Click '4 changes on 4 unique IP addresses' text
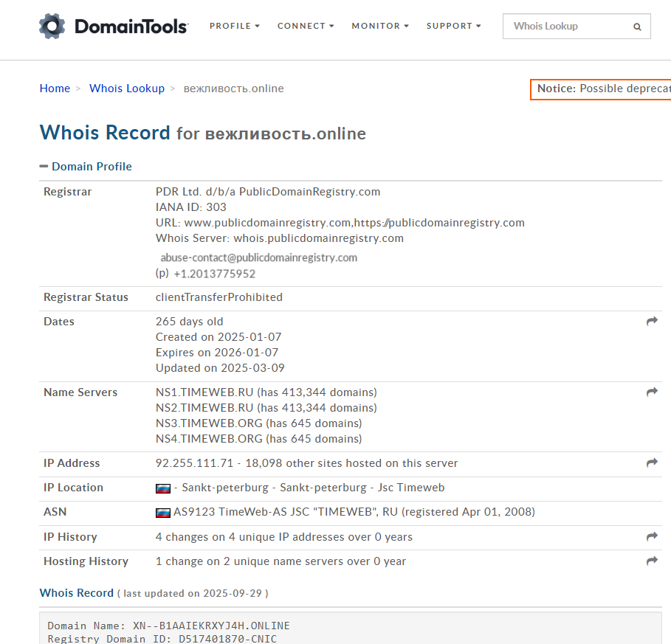This screenshot has height=644, width=671. 284,537
